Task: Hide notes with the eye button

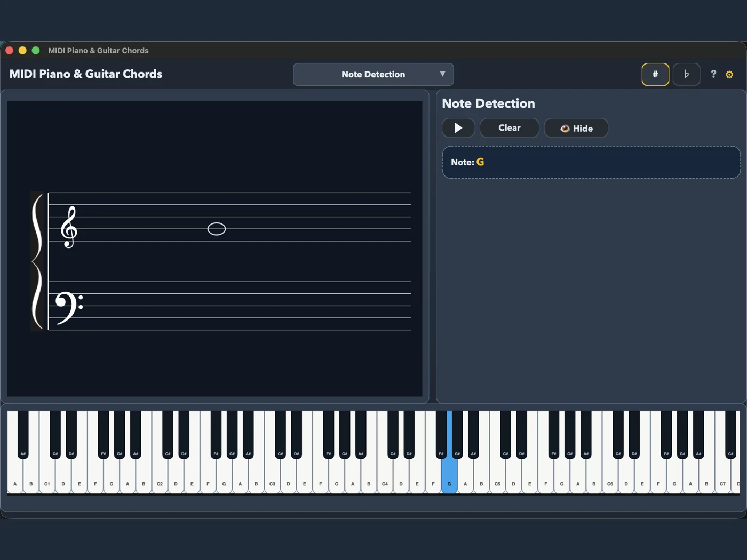Action: (576, 128)
